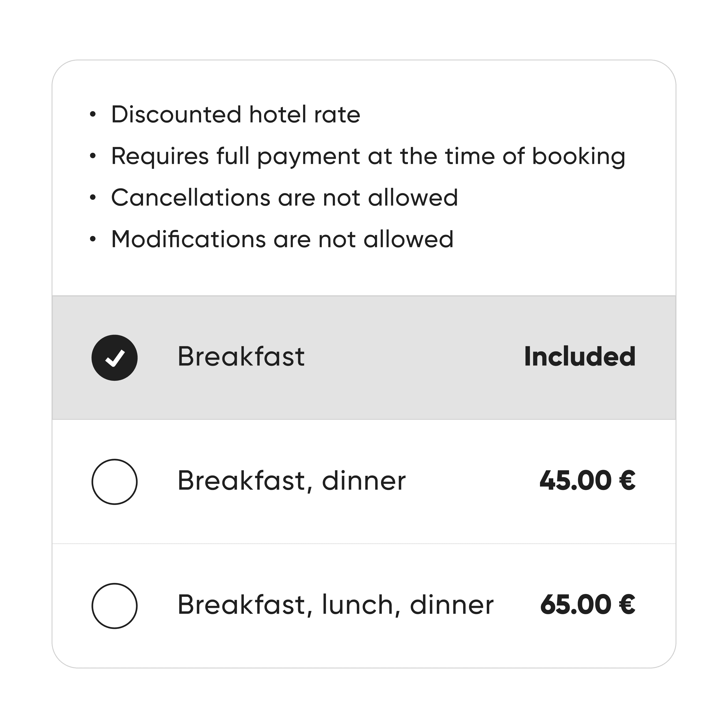The height and width of the screenshot is (728, 728).
Task: Click the 'Breakfast, dinner' label text
Action: [x=291, y=481]
